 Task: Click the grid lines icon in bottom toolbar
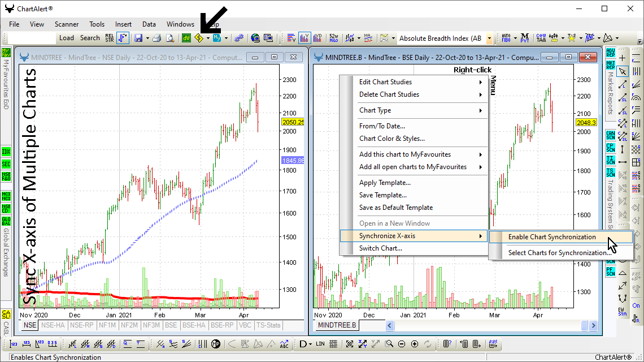click(333, 344)
